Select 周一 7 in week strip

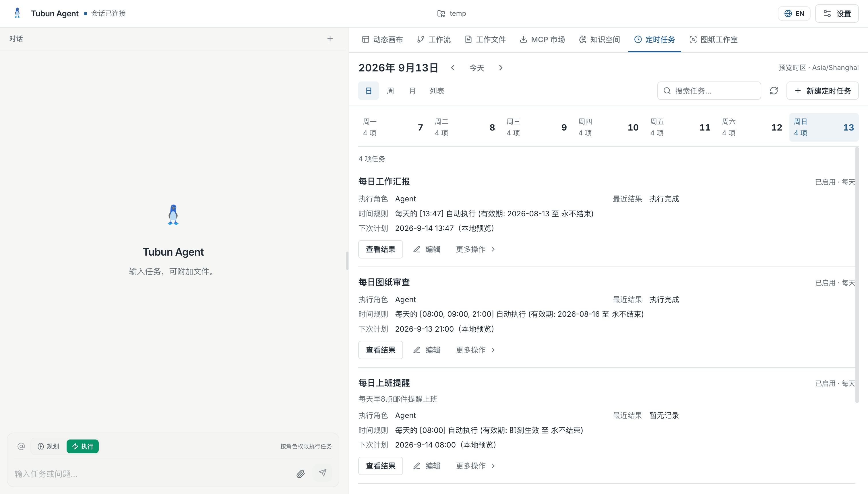pyautogui.click(x=393, y=127)
